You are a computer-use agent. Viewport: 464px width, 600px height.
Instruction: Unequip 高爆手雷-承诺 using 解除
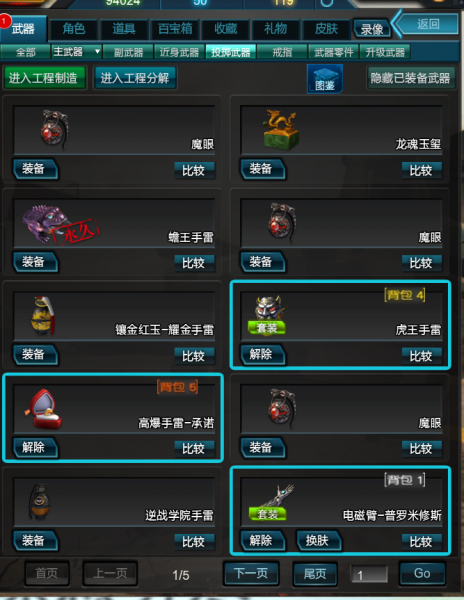point(35,448)
